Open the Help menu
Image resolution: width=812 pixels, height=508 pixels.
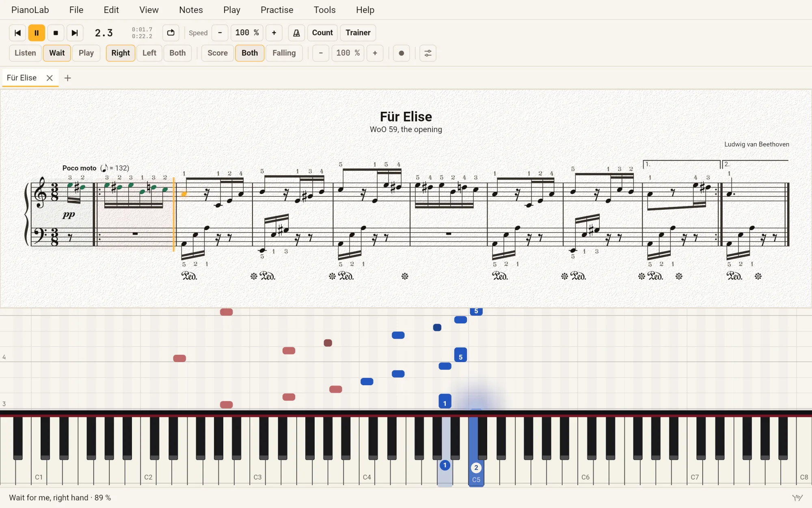pos(365,10)
